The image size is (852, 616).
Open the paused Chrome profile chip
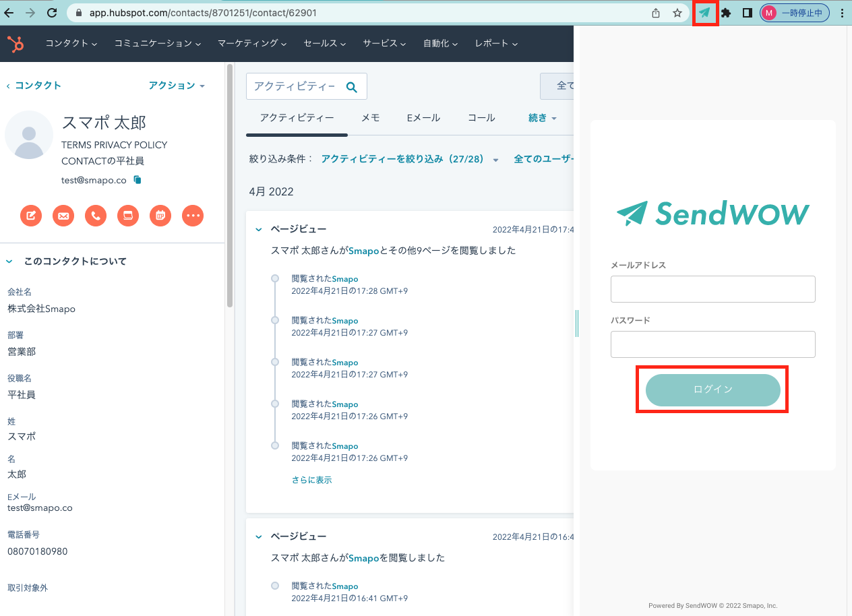pos(795,13)
